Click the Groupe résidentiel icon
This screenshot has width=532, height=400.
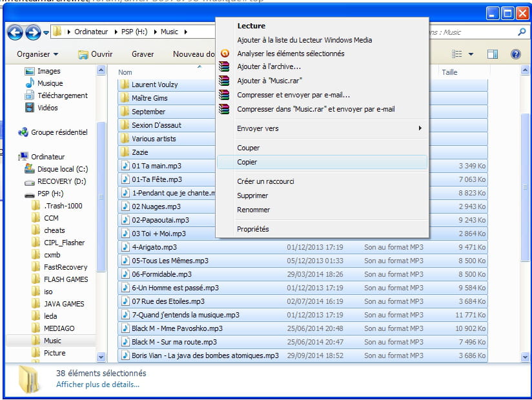point(23,132)
